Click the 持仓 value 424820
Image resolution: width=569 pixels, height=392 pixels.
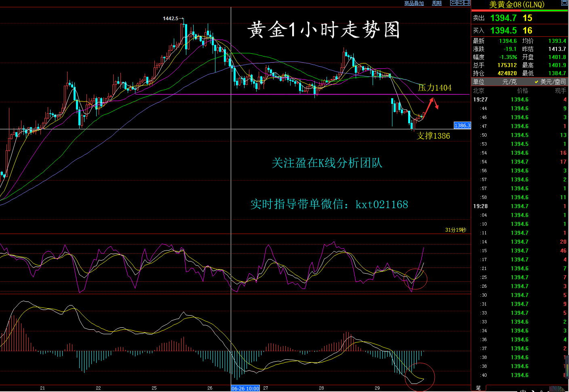507,73
